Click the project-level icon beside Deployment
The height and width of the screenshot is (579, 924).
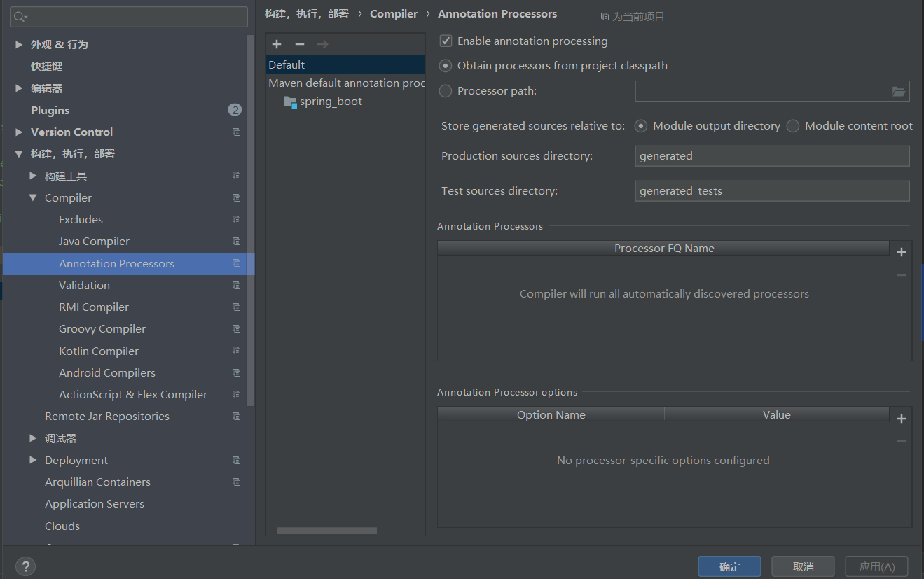(x=236, y=460)
